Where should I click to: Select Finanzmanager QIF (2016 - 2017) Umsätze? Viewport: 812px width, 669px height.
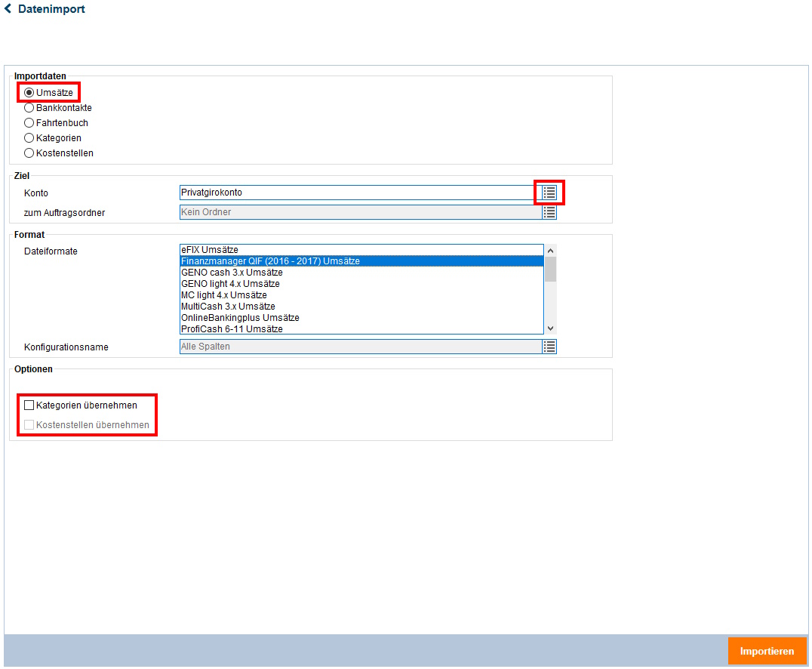tap(361, 261)
